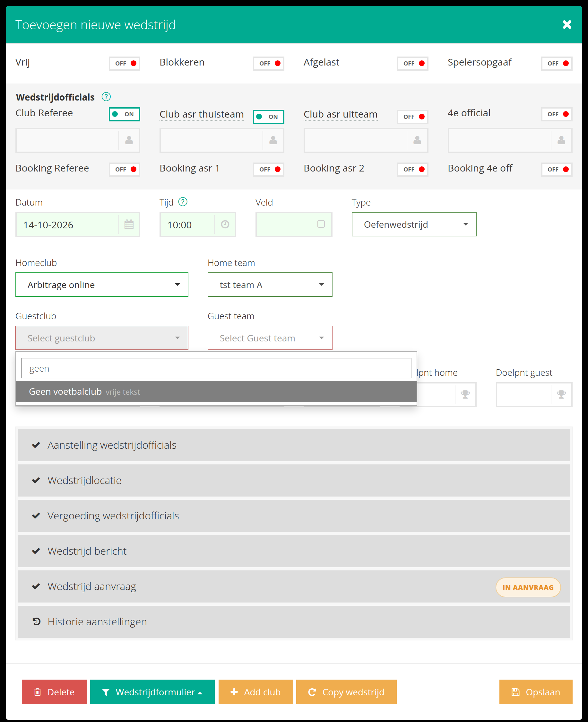Click the square icon in Veld field
This screenshot has width=588, height=722.
321,225
